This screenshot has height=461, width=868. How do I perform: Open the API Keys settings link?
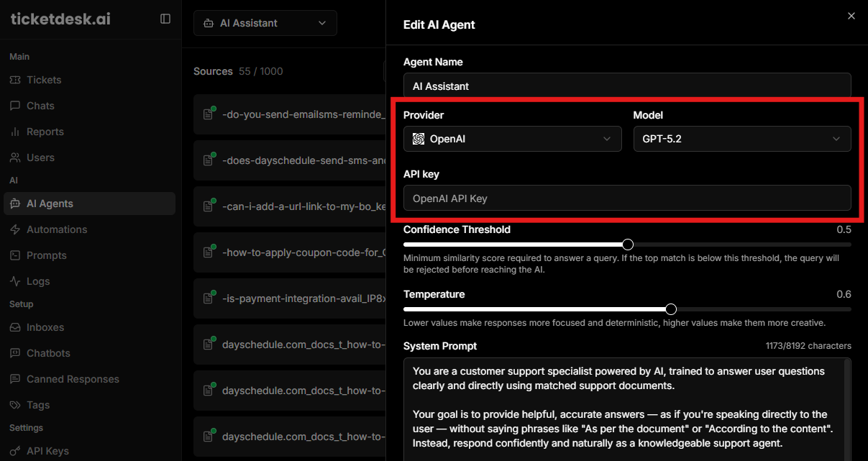tap(47, 451)
